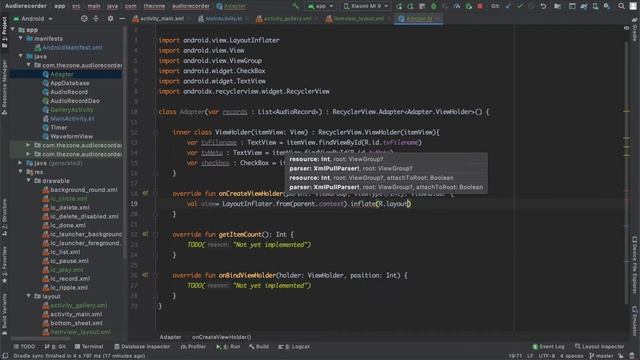Select ic_record.xml in drawable folder
Viewport: 640px width, 360px height.
(x=70, y=278)
